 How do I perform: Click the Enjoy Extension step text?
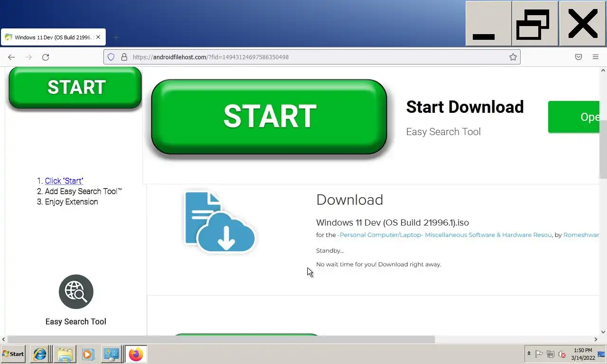click(x=72, y=201)
